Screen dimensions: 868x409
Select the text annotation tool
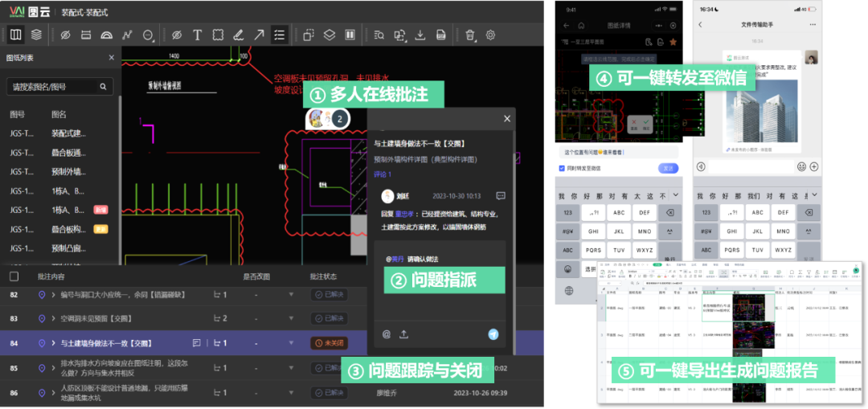coord(197,35)
